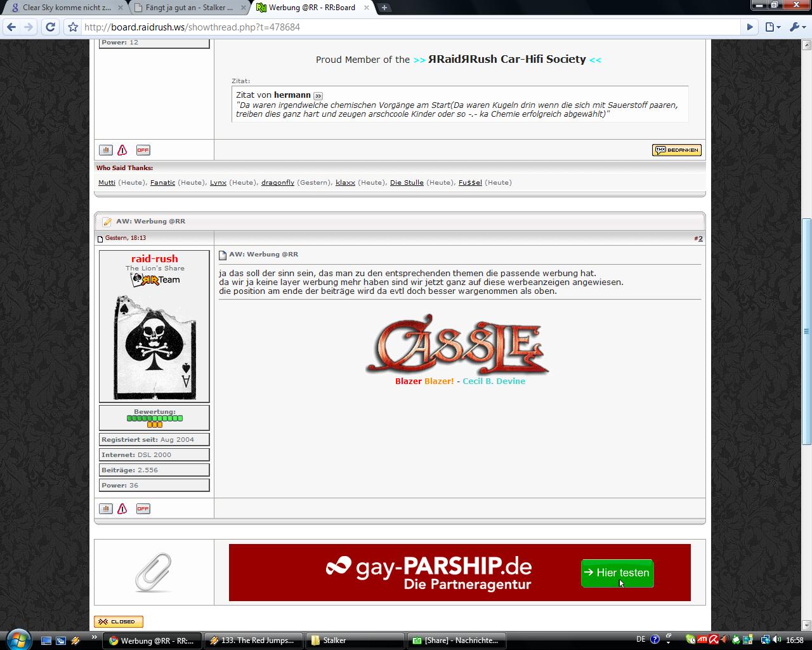812x650 pixels.
Task: Click the Closed thread button
Action: 119,621
